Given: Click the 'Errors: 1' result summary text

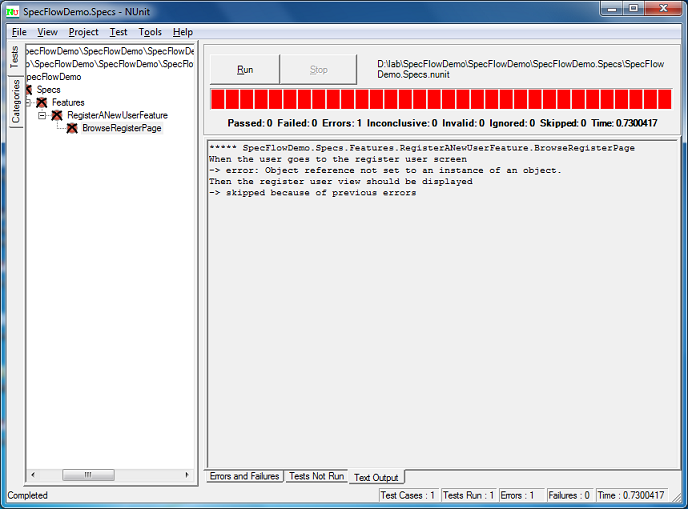Looking at the screenshot, I should (342, 123).
